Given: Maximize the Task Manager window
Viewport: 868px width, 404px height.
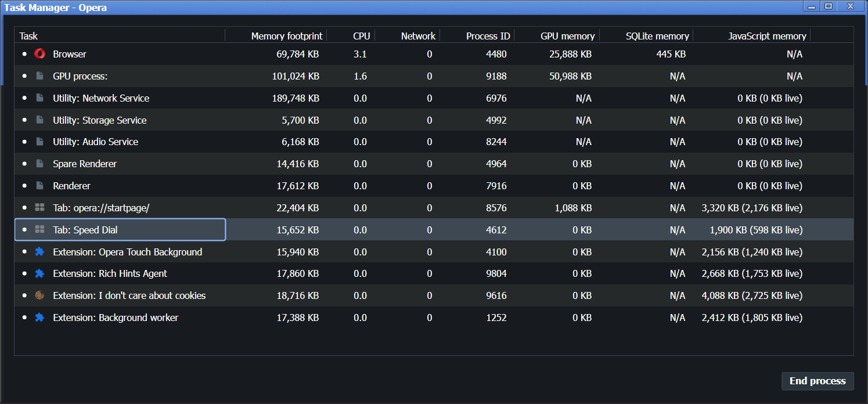Looking at the screenshot, I should point(829,6).
